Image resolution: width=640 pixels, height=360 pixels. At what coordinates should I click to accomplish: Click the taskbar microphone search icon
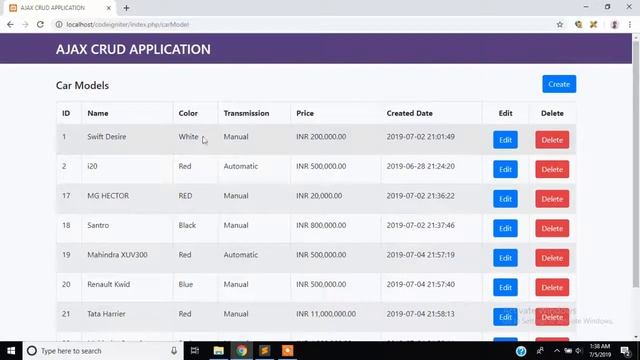174,351
